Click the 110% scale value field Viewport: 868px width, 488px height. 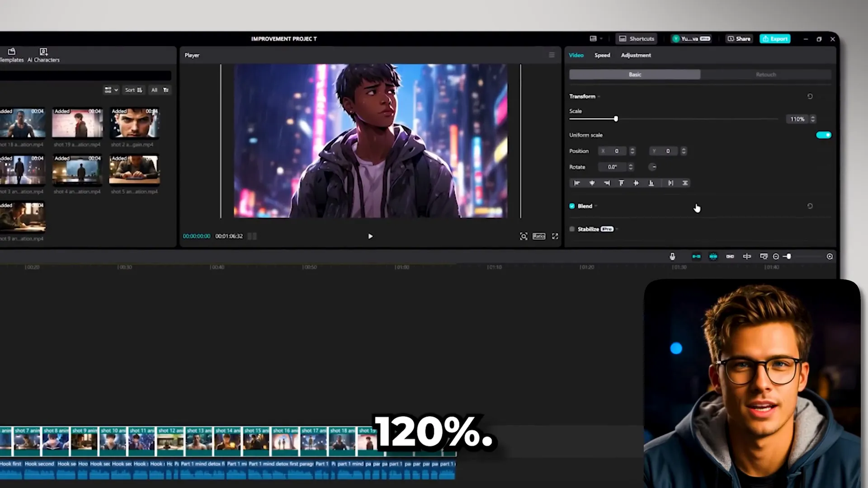tap(797, 119)
